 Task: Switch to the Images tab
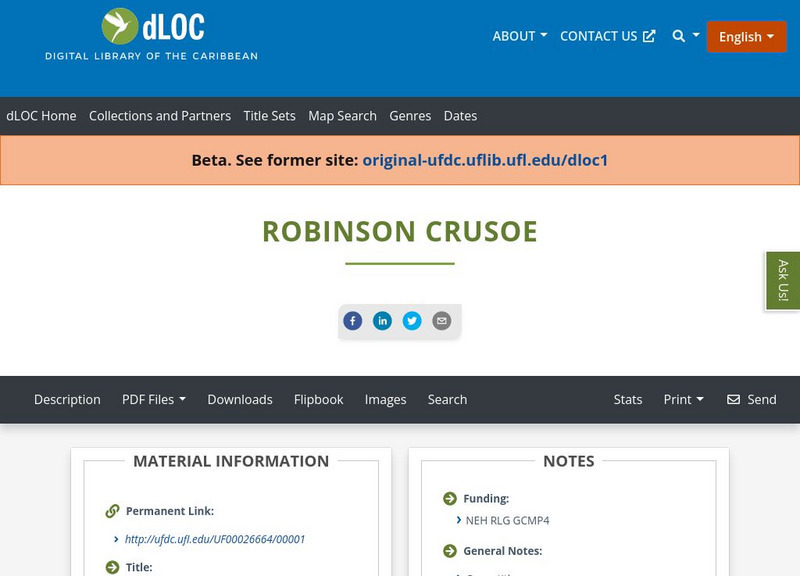click(385, 399)
